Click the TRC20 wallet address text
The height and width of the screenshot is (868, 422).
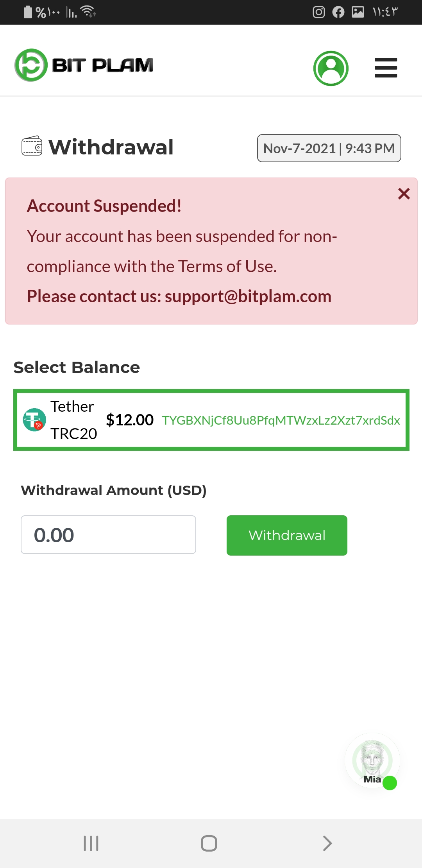[x=281, y=420]
